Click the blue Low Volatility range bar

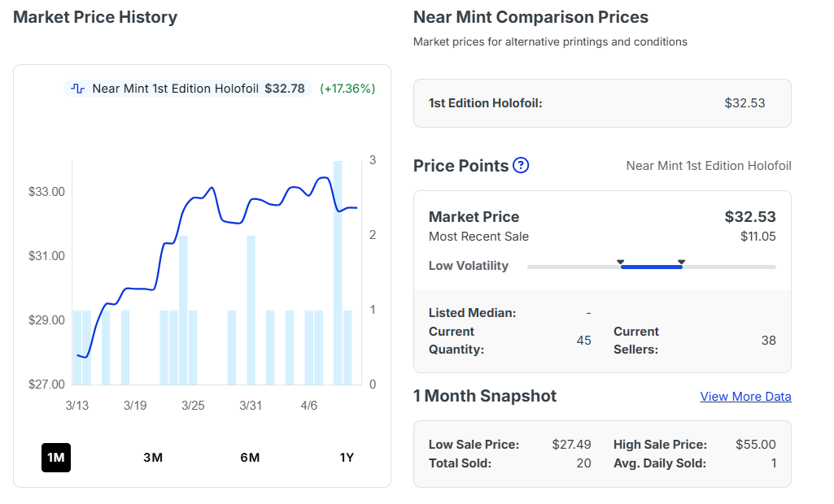point(651,267)
